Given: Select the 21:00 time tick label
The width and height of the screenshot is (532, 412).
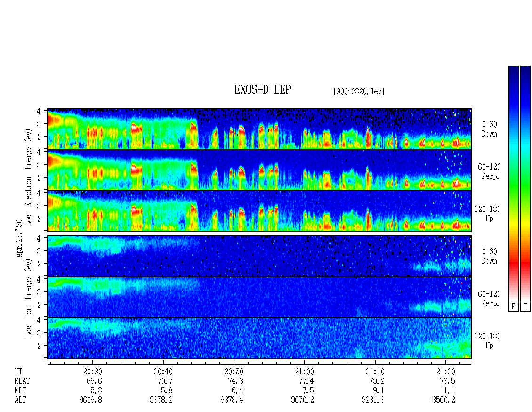Looking at the screenshot, I should click(x=304, y=372).
